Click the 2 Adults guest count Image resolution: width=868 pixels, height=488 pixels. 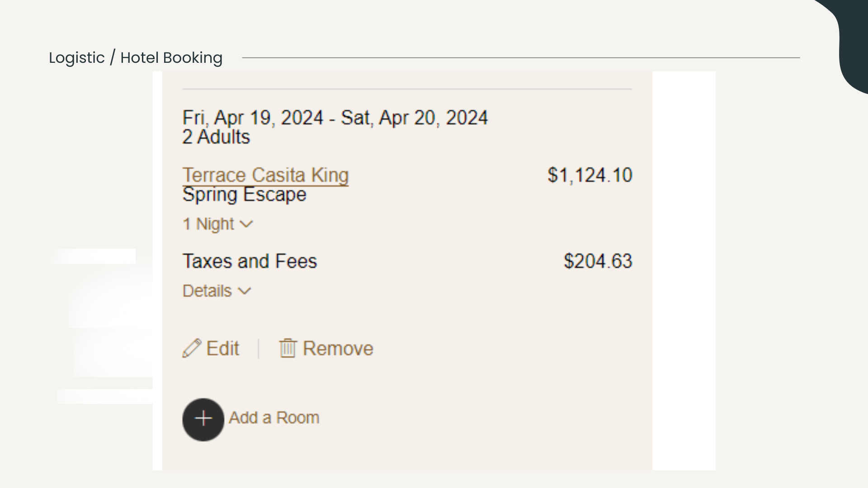tap(216, 137)
